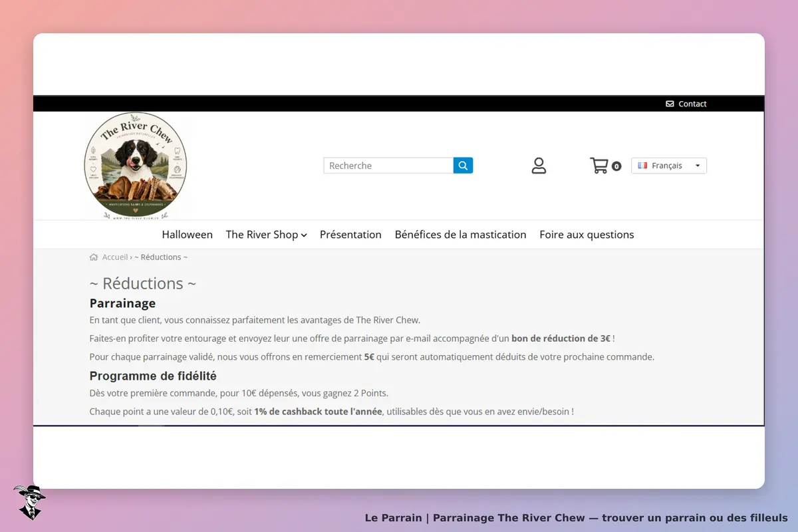Click The River Chew dog logo
Screen dimensions: 798x532
pos(136,166)
